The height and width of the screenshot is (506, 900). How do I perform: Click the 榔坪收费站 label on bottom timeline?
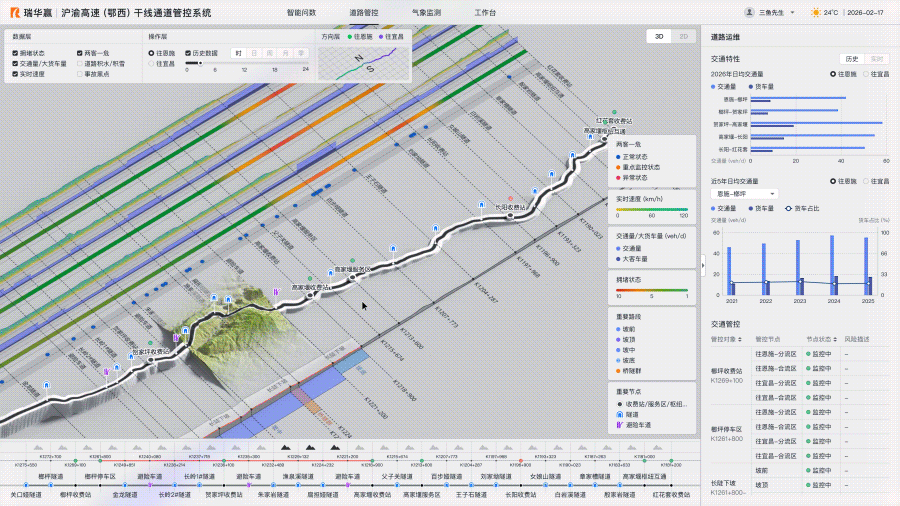click(x=75, y=495)
